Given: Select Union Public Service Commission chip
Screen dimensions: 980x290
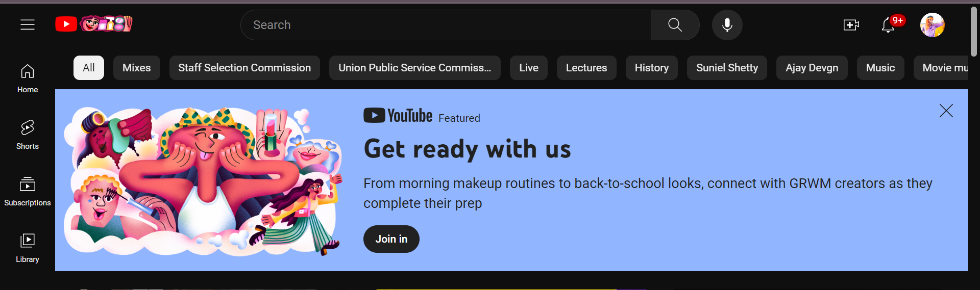Looking at the screenshot, I should pos(415,68).
